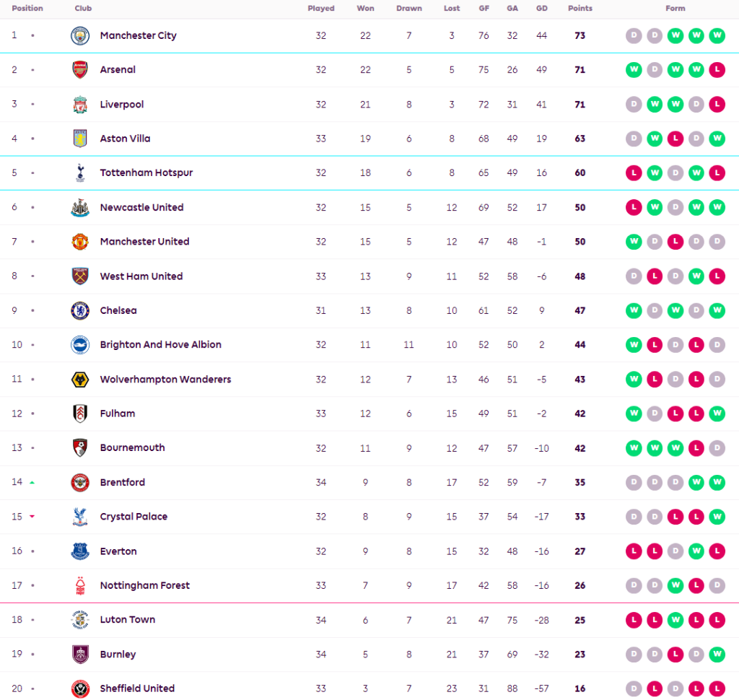The width and height of the screenshot is (739, 700).
Task: Click Luton Town's green W form circle
Action: (x=675, y=620)
